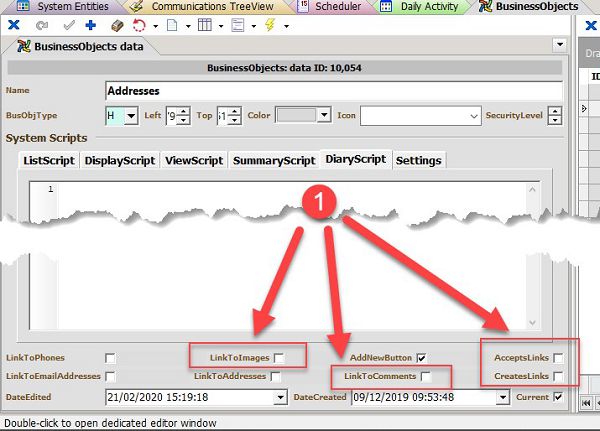600x431 pixels.
Task: Click the blank document page icon
Action: click(172, 24)
